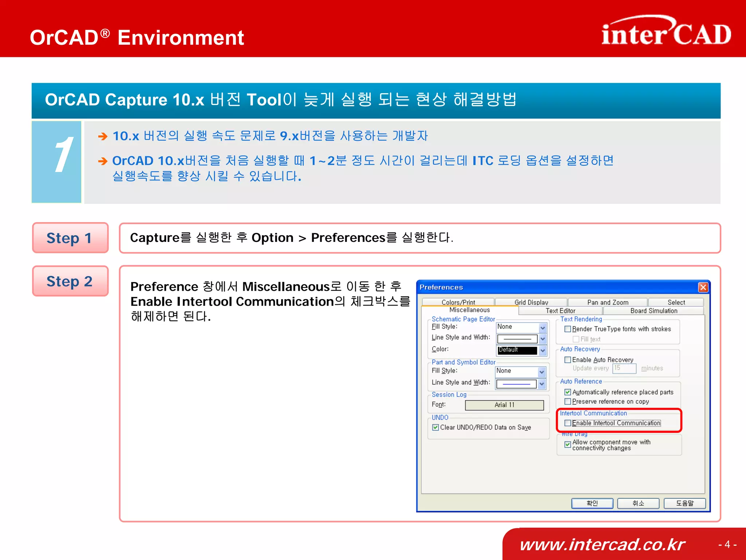This screenshot has height=560, width=746.
Task: Select the Text Editor tab
Action: coord(560,311)
